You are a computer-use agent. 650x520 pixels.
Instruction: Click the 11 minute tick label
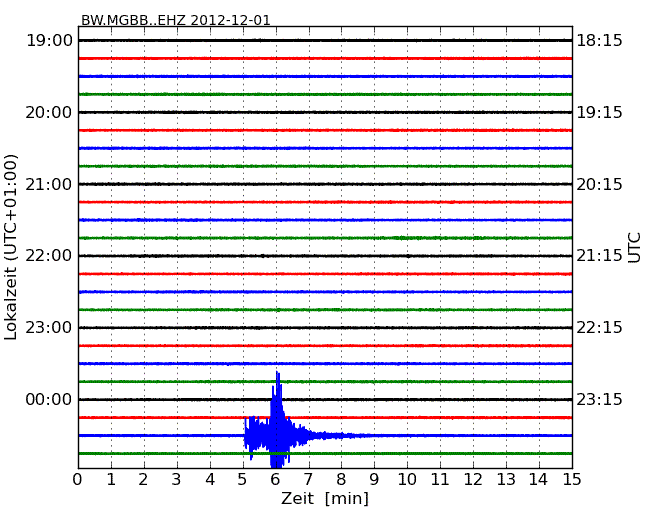(x=440, y=479)
